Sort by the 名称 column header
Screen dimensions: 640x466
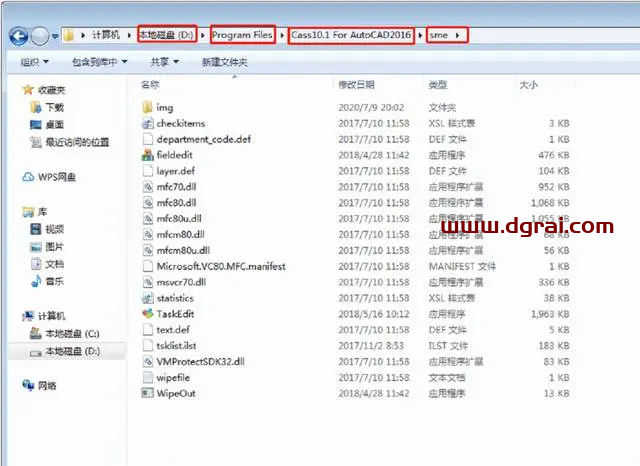tap(150, 85)
